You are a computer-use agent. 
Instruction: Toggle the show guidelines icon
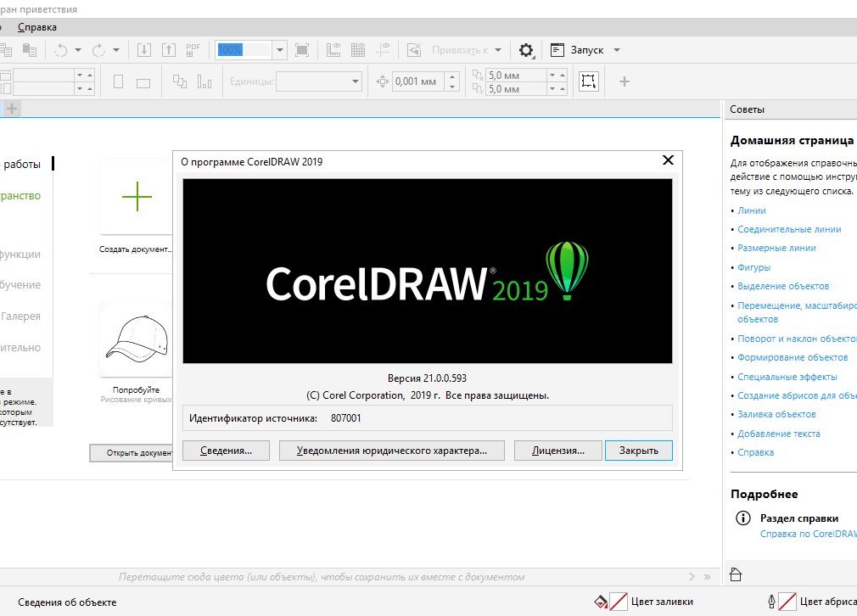click(x=384, y=50)
